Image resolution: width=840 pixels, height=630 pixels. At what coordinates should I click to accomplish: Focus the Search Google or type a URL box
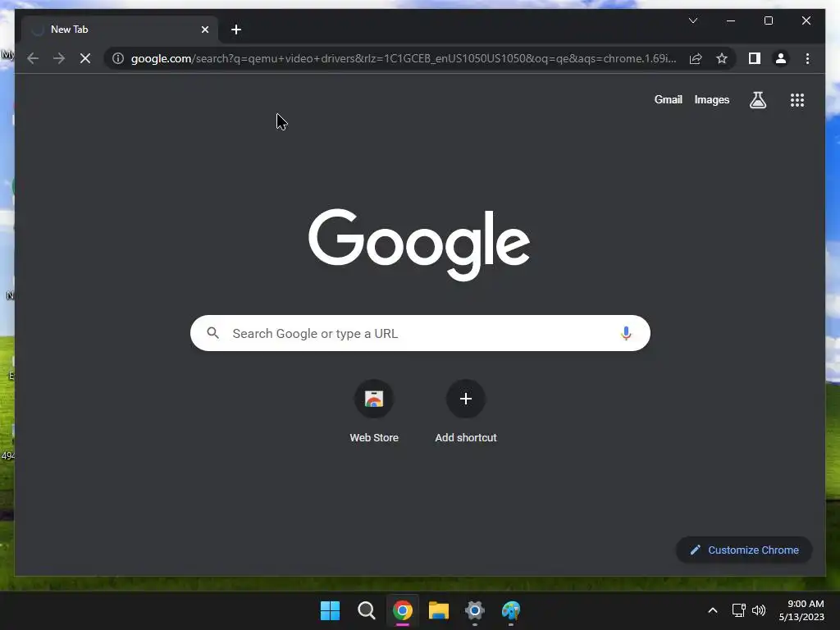pyautogui.click(x=420, y=333)
